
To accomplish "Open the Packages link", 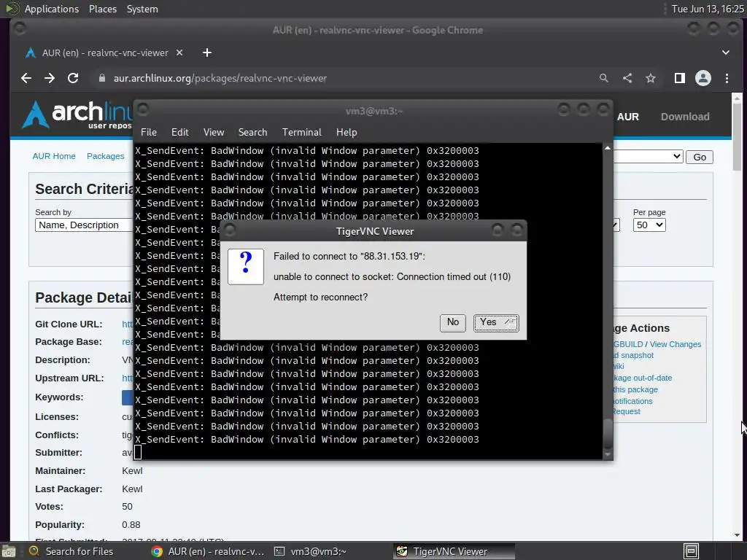I will click(105, 156).
